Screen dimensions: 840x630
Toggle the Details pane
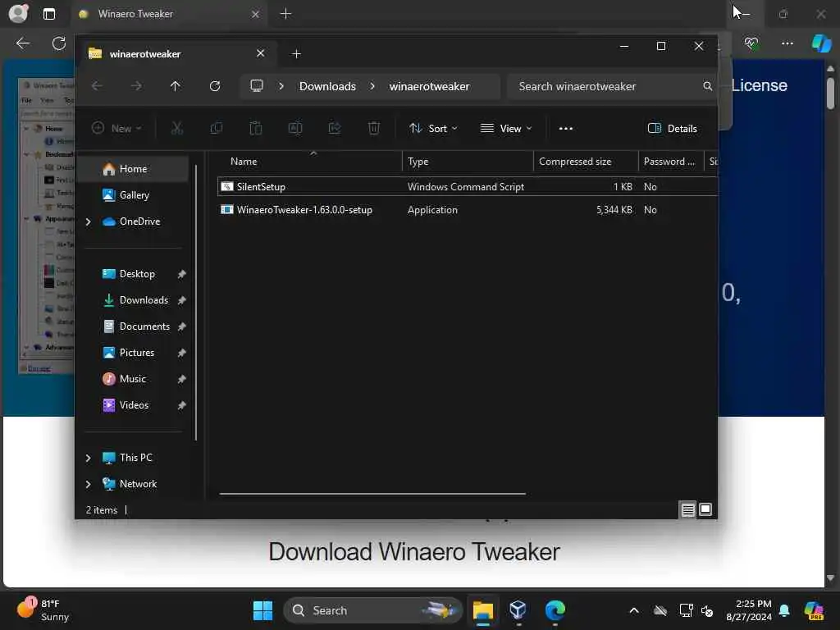tap(673, 129)
